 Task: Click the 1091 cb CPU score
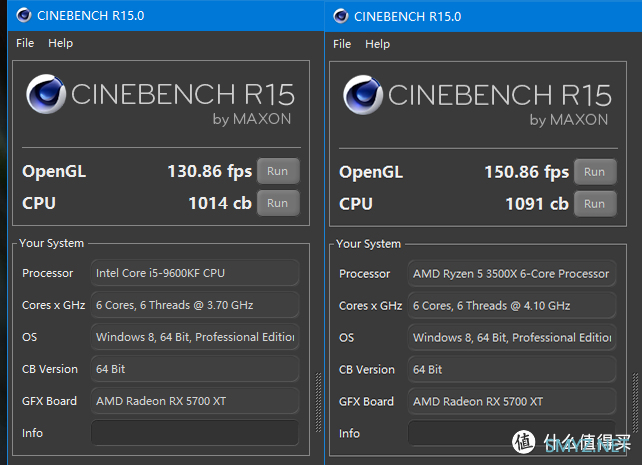[x=537, y=204]
